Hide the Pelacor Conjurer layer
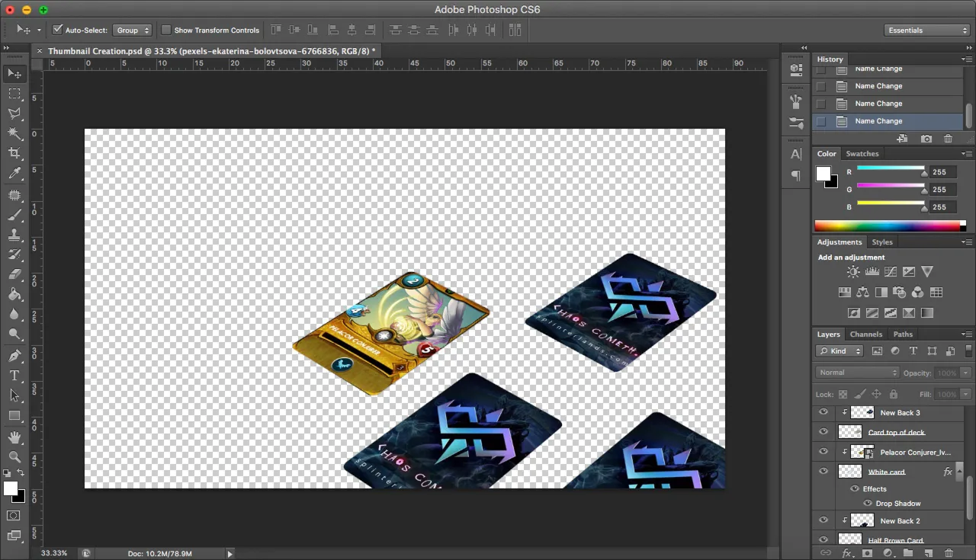Viewport: 976px width, 560px height. coord(823,452)
